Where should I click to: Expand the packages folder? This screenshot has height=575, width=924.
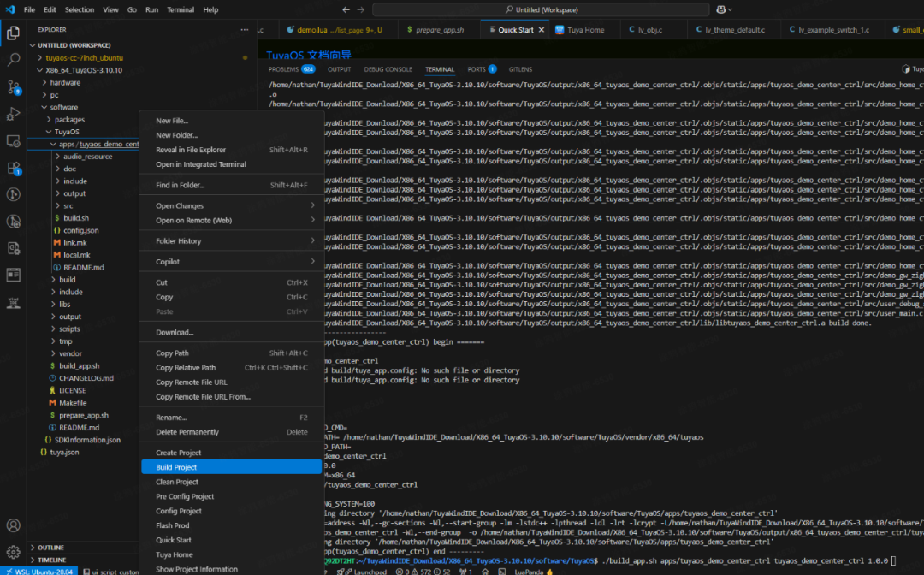point(69,120)
